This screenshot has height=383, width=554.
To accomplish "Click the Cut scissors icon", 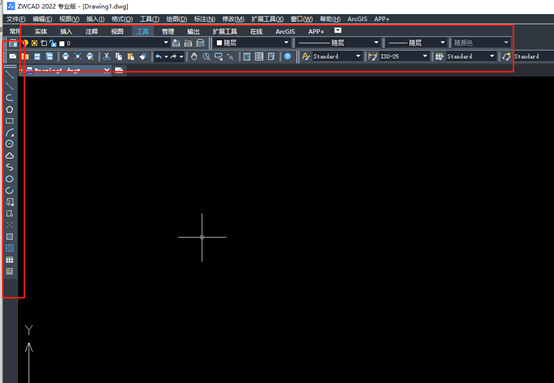I will [107, 57].
